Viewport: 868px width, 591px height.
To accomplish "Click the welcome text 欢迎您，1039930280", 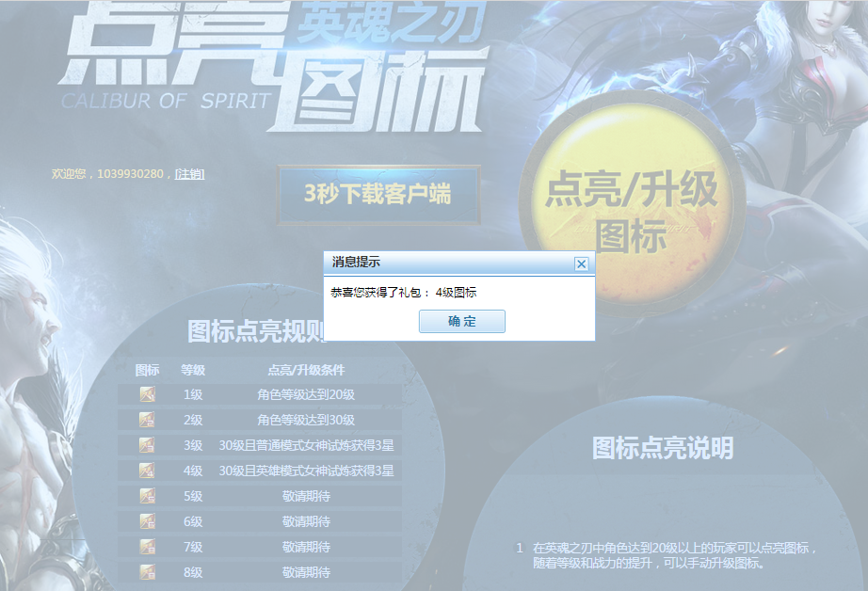I will click(107, 174).
